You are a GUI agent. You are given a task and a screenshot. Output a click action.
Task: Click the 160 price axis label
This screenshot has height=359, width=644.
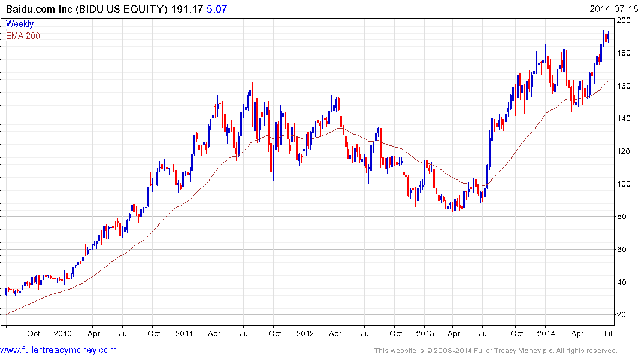(x=624, y=86)
